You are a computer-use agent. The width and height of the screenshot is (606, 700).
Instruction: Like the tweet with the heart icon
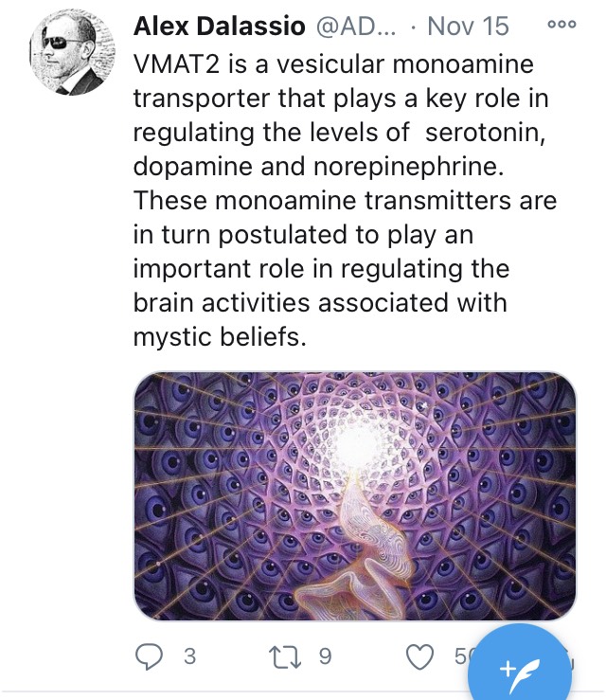pos(419,657)
